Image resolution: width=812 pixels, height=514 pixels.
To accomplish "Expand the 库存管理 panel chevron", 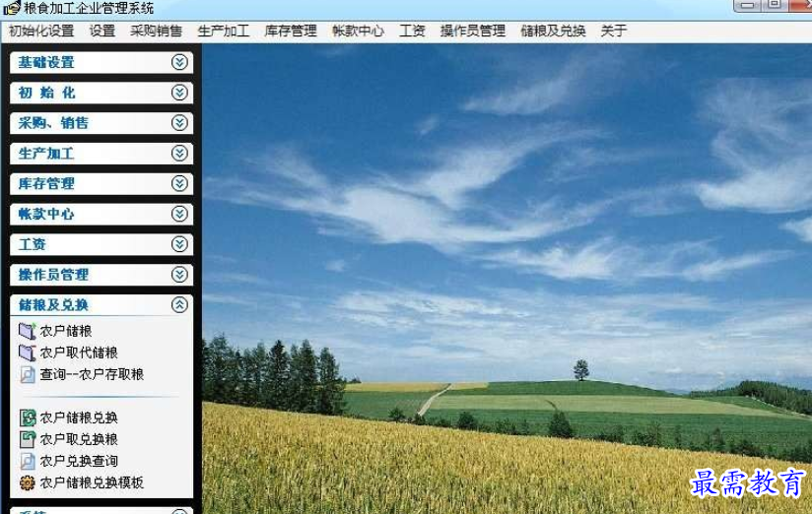I will tap(179, 183).
